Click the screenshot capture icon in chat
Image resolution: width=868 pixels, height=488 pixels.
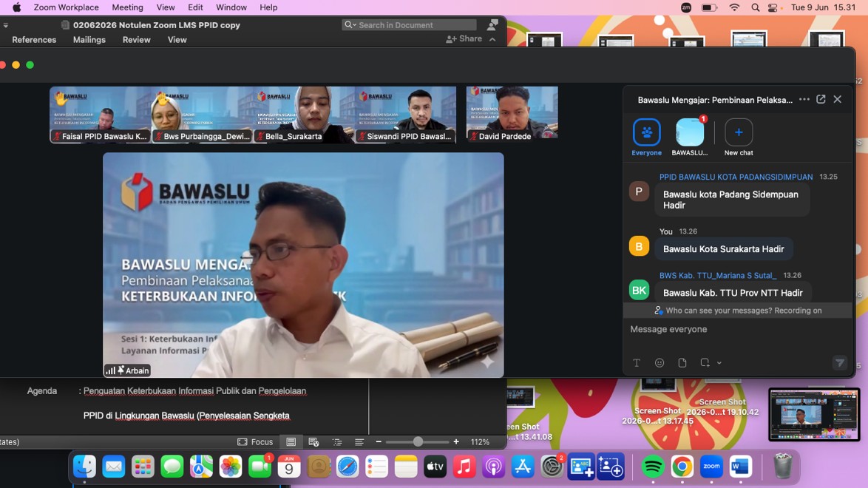tap(705, 363)
